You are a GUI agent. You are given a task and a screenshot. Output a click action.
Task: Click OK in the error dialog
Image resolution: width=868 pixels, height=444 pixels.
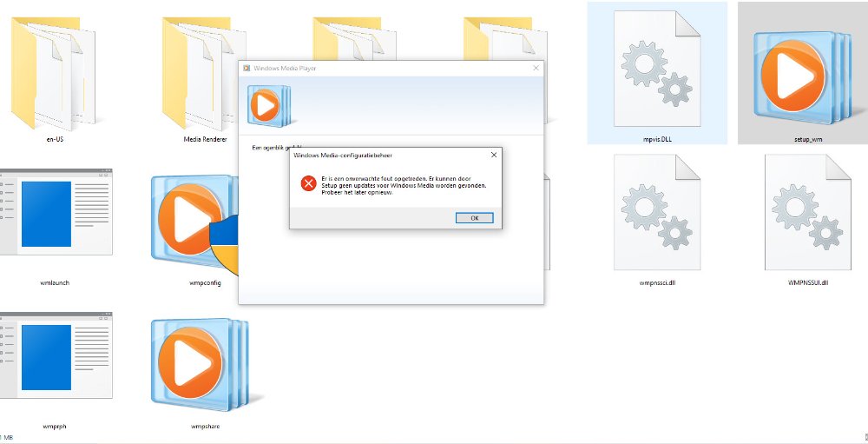[x=474, y=218]
